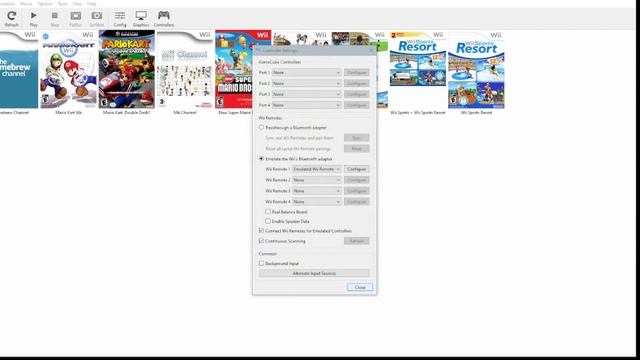Click Configure for Wii Remote 2
This screenshot has height=360, width=640.
pos(356,180)
